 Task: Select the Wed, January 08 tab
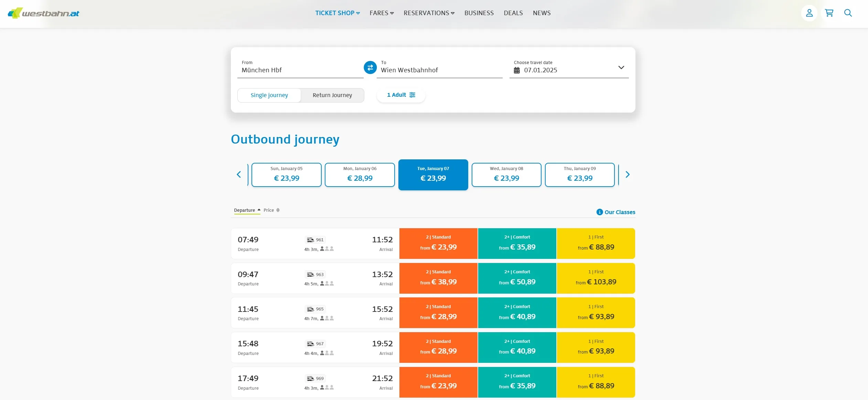click(506, 175)
